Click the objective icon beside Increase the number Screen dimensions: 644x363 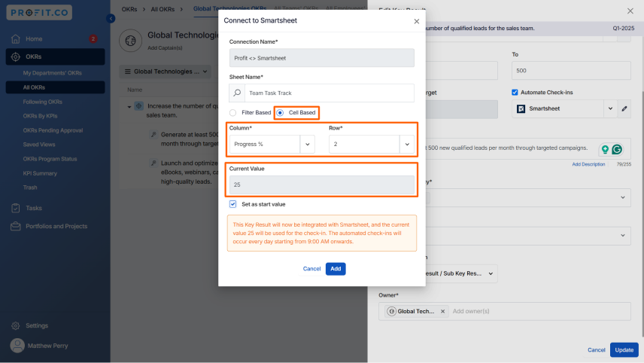pos(139,106)
